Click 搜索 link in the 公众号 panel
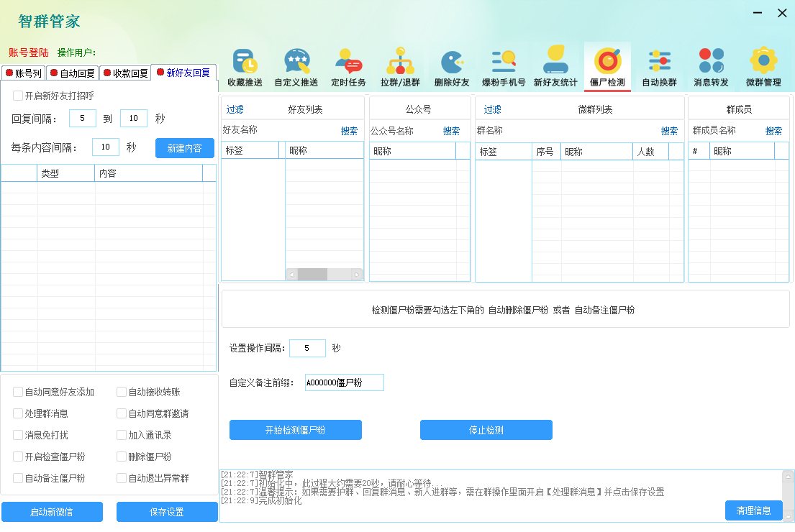The width and height of the screenshot is (795, 532). click(x=451, y=131)
